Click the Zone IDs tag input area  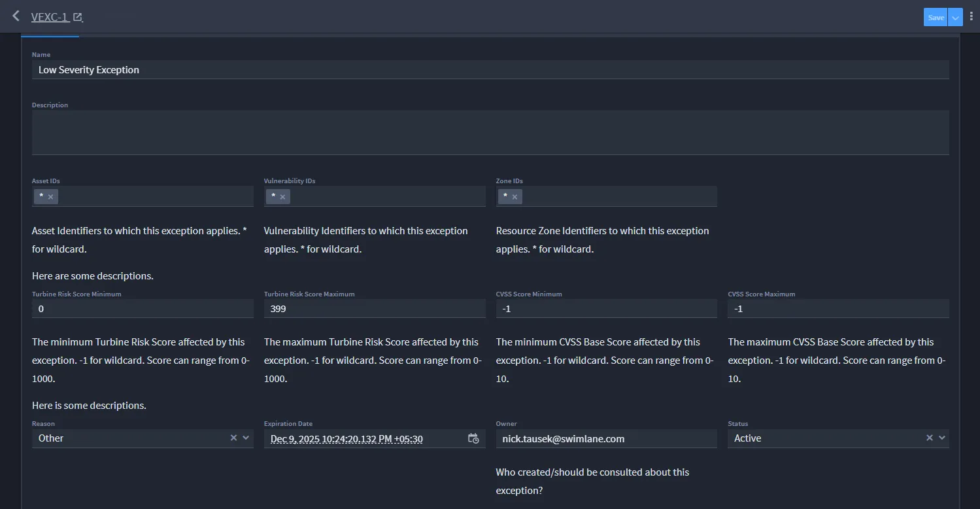tap(607, 196)
